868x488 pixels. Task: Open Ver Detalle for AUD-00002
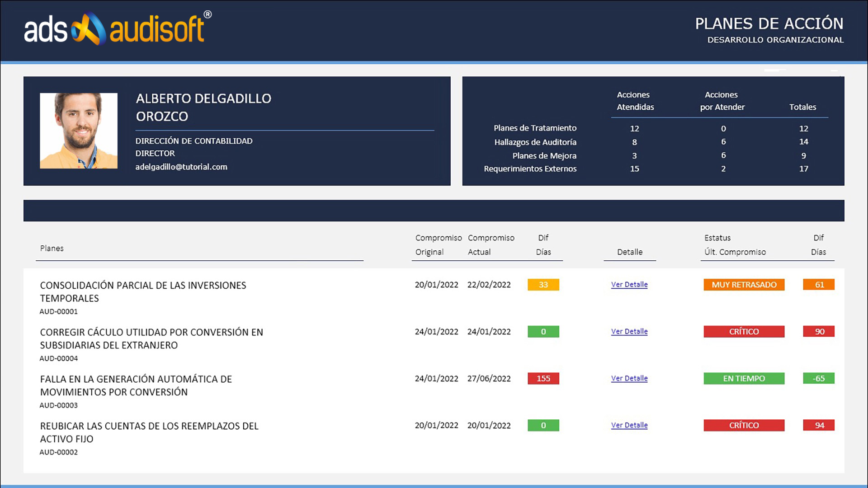click(629, 425)
